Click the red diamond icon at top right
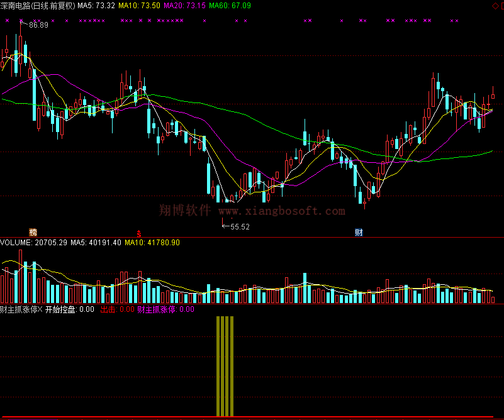This screenshot has width=504, height=420. pyautogui.click(x=495, y=6)
